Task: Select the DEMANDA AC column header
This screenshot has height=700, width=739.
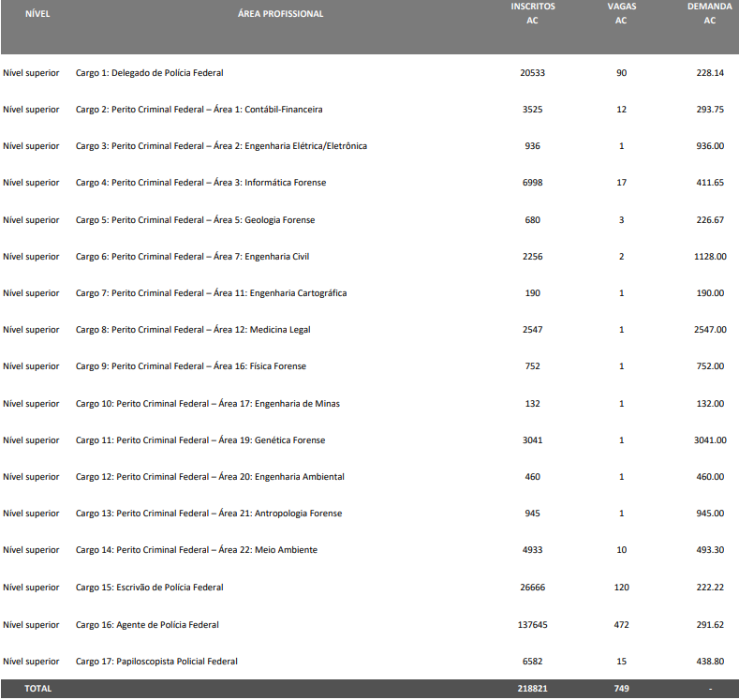Action: (709, 13)
